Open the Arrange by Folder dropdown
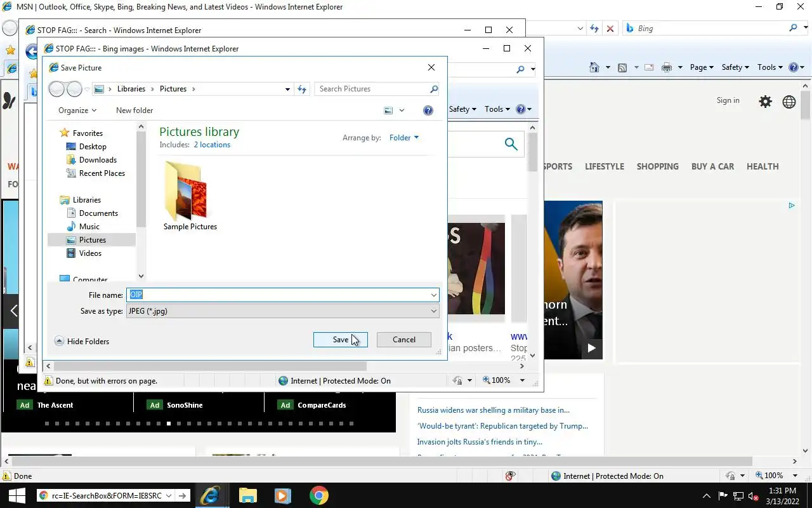The height and width of the screenshot is (508, 812). coord(404,138)
